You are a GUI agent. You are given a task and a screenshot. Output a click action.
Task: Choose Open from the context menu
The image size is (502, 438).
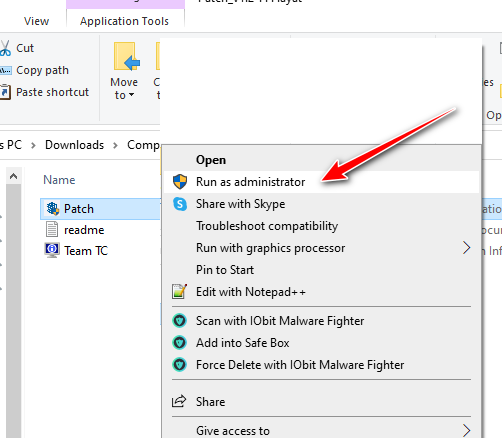click(211, 160)
